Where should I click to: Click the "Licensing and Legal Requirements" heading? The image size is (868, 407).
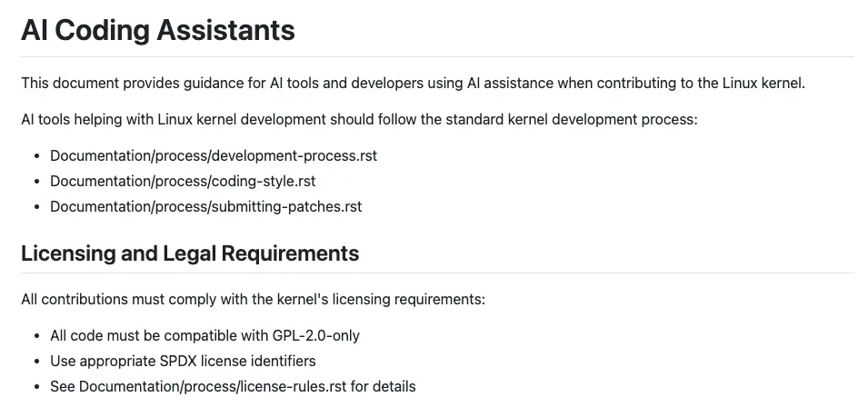tap(190, 253)
